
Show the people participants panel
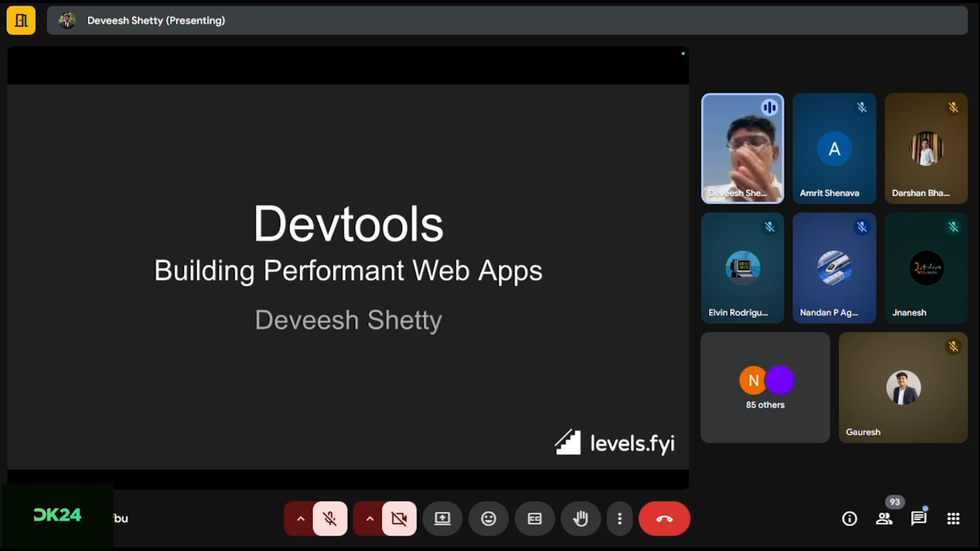click(884, 518)
